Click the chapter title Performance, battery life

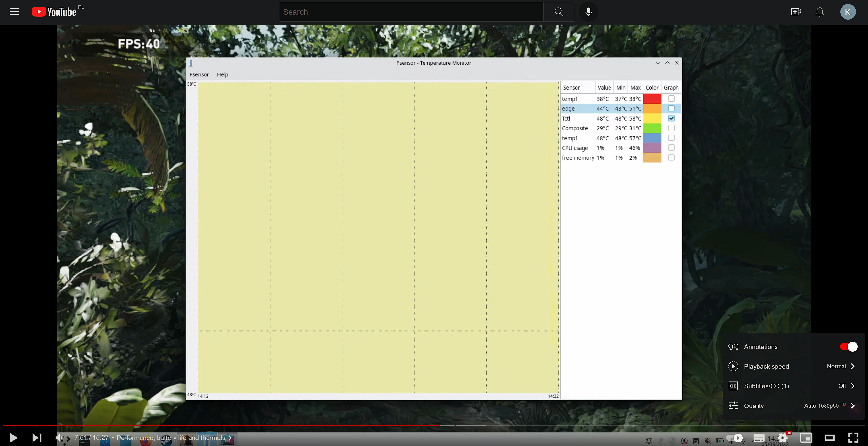coord(171,438)
